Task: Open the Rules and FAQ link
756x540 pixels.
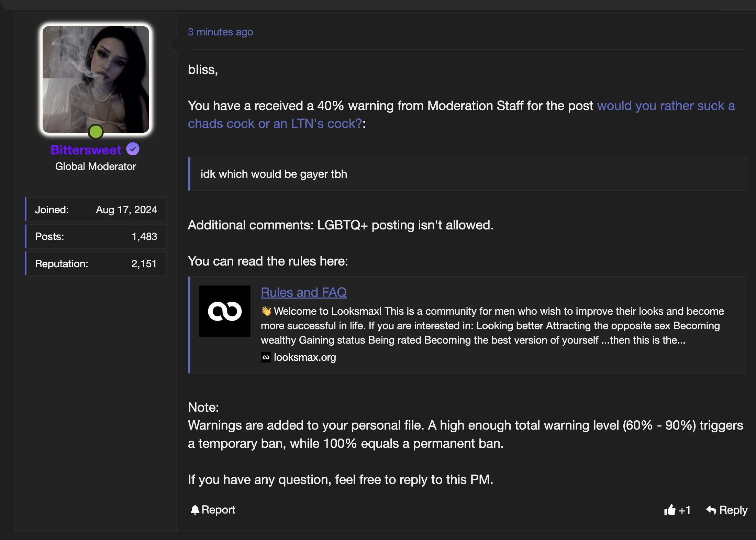Action: coord(304,292)
